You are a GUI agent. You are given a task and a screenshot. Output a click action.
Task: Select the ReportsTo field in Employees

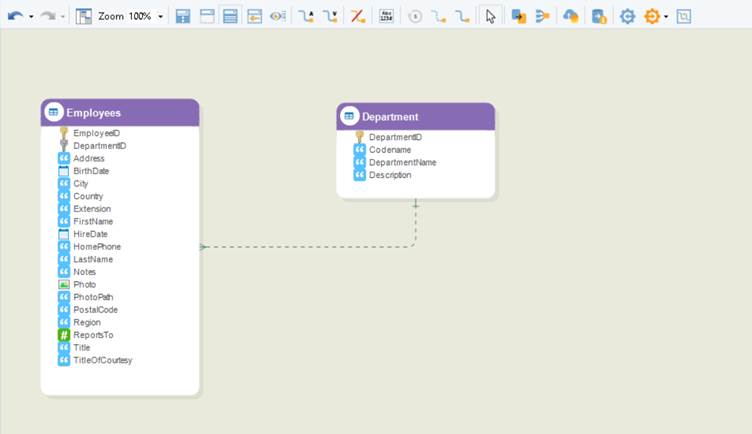click(93, 335)
